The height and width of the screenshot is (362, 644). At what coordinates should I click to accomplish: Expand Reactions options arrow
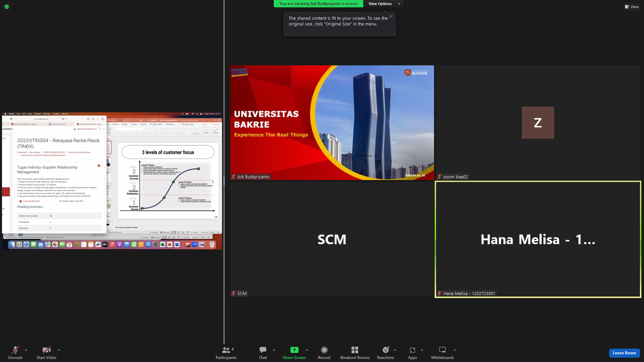[395, 350]
